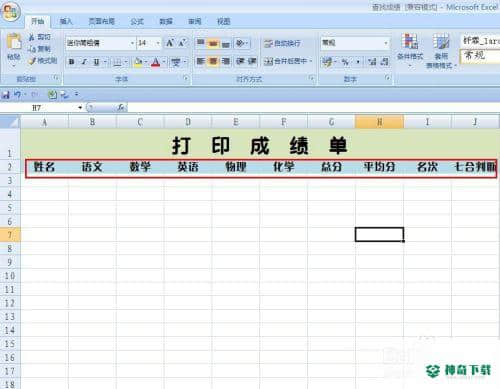The image size is (500, 389).
Task: Click the Conditional Formatting icon
Action: tap(410, 42)
